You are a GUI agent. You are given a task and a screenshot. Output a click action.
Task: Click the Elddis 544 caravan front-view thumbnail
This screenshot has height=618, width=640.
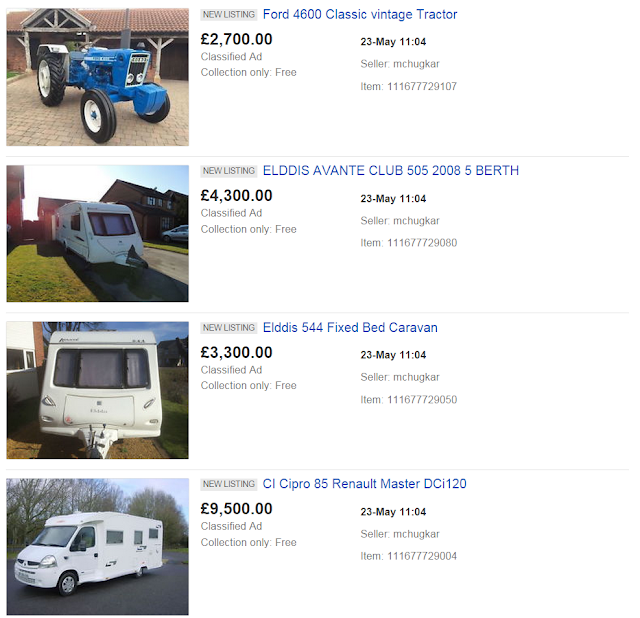click(98, 390)
